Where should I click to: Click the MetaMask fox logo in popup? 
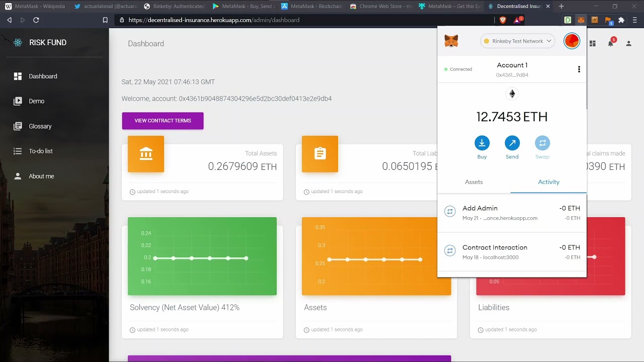(x=451, y=41)
